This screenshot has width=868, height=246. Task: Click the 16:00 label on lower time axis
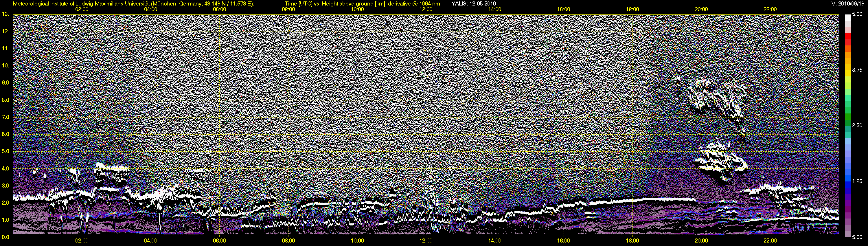[x=564, y=241]
